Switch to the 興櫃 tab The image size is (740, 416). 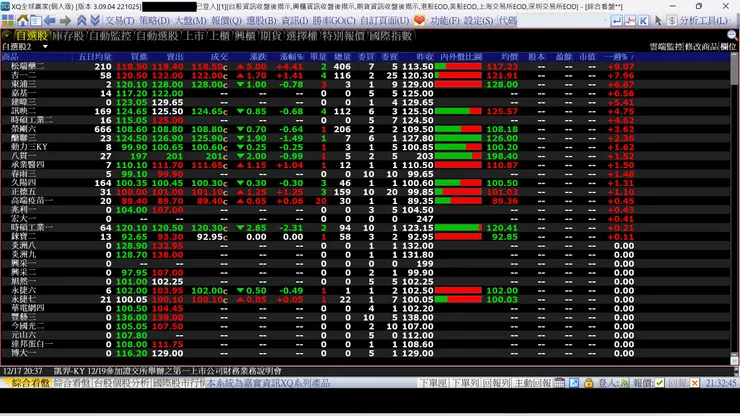(245, 36)
